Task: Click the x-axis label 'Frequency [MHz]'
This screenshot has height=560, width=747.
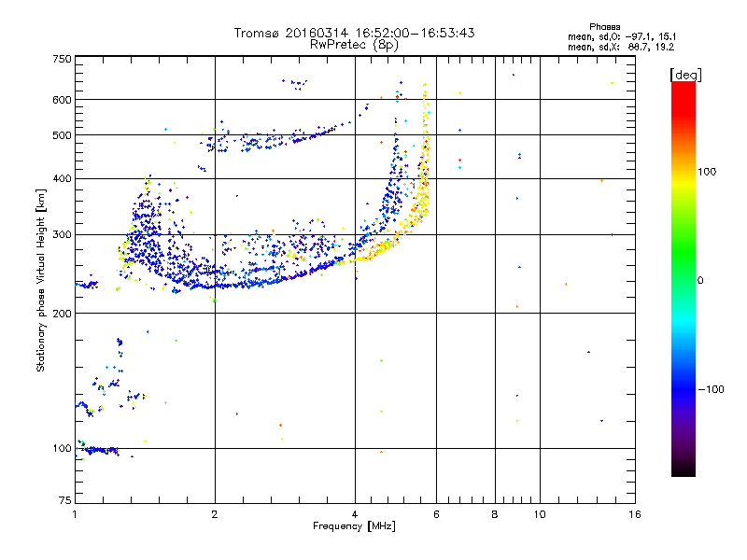Action: (x=354, y=526)
